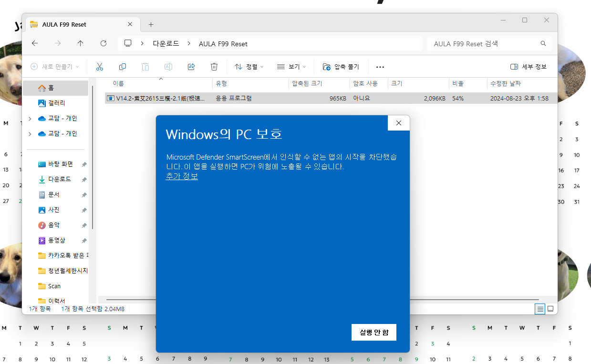Screen dimensions: 591x364
Task: Click the Copy icon in toolbar
Action: 123,67
